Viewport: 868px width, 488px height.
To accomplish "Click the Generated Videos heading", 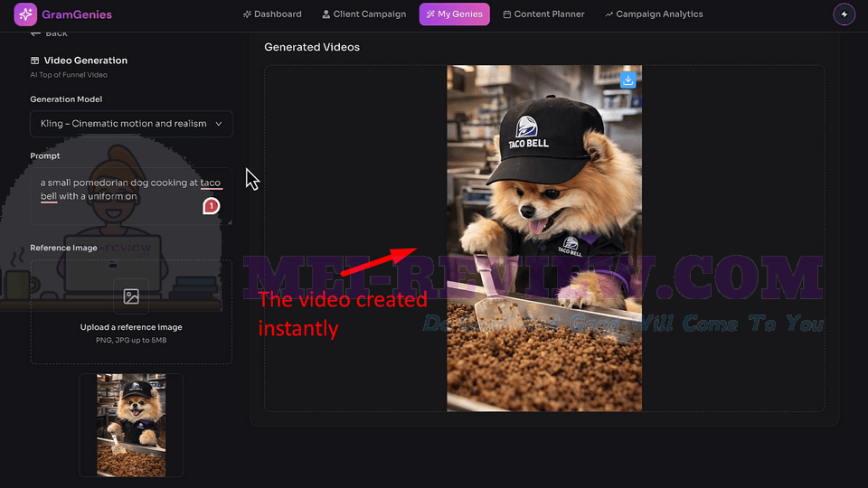I will 312,47.
